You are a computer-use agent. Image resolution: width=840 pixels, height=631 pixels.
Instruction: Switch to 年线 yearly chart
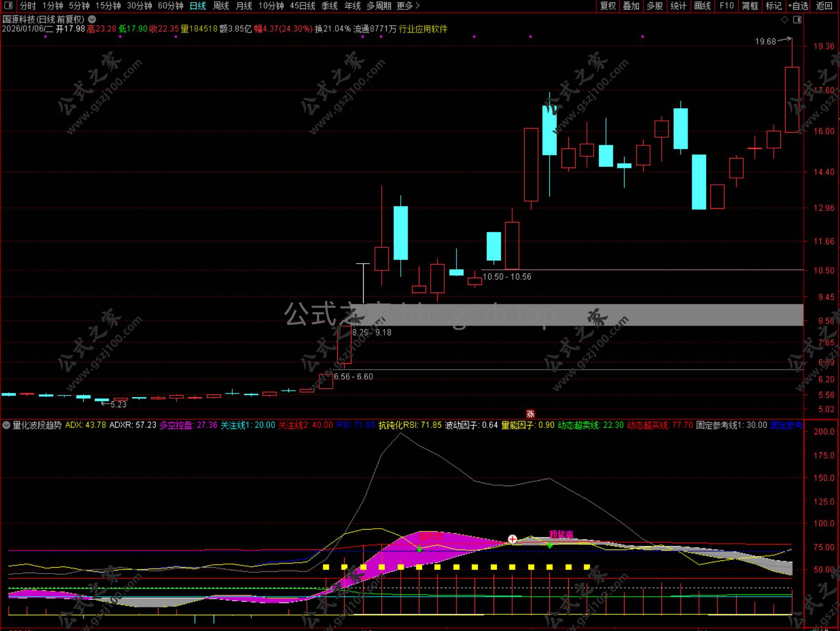coord(352,6)
